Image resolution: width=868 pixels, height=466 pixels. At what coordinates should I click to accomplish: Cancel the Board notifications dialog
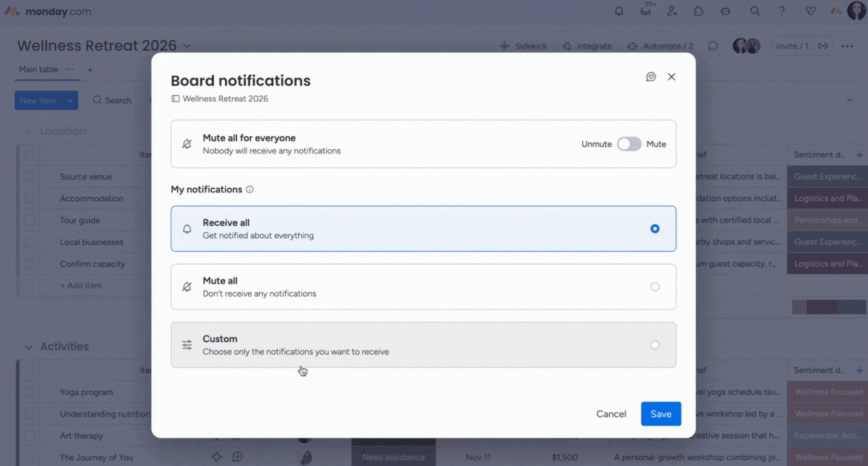(611, 414)
